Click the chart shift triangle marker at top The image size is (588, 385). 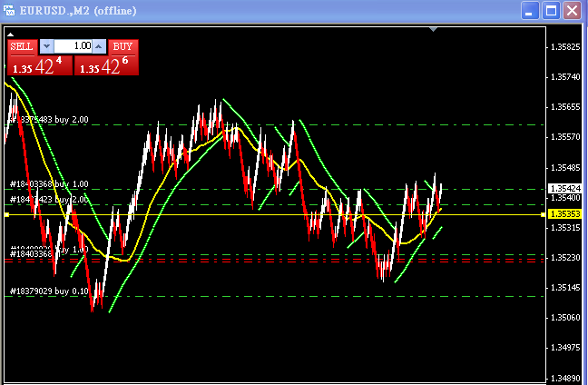[x=434, y=29]
